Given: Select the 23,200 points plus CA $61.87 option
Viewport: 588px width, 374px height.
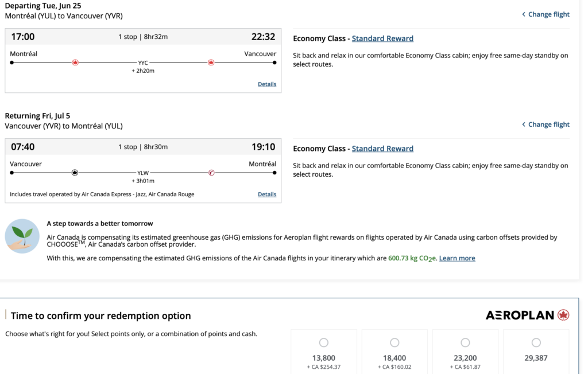Looking at the screenshot, I should pos(465,342).
